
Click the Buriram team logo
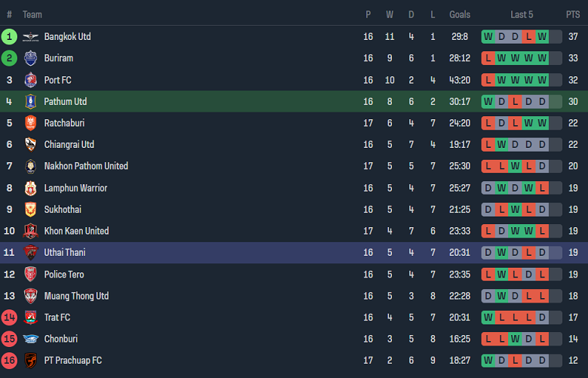tap(30, 58)
